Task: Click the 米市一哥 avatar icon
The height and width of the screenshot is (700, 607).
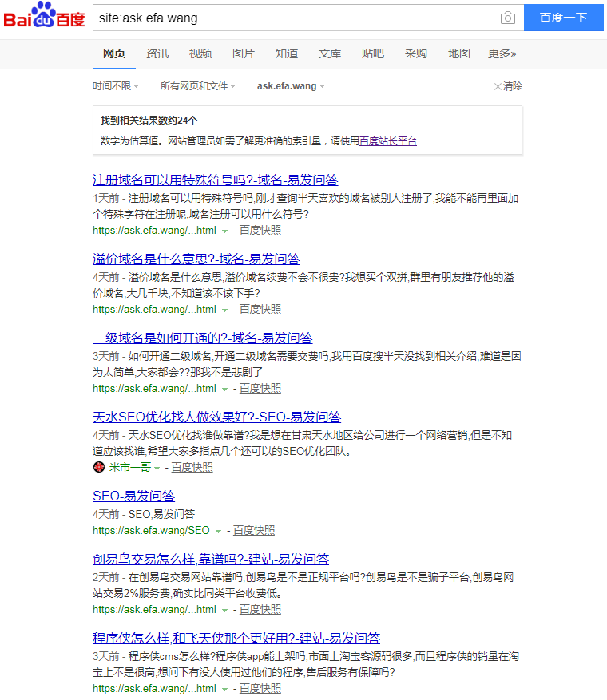Action: 99,467
